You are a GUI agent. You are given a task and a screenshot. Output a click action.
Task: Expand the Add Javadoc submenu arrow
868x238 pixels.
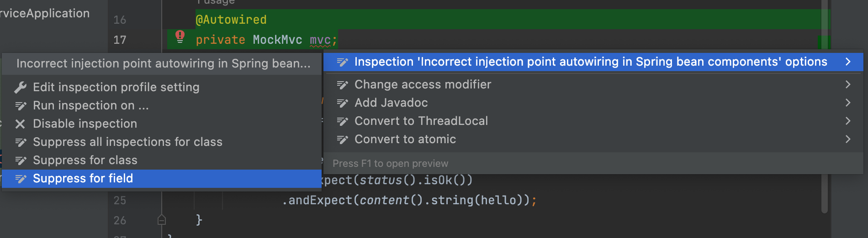[x=848, y=103]
